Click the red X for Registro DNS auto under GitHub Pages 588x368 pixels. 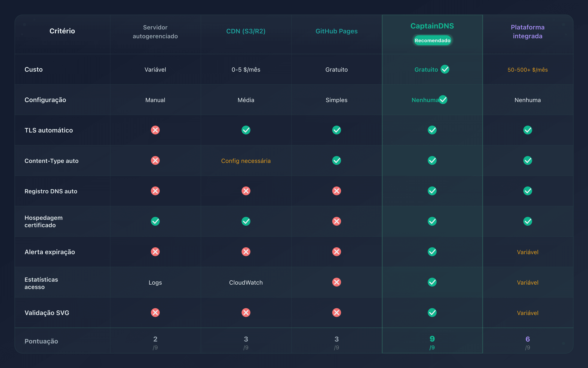336,191
